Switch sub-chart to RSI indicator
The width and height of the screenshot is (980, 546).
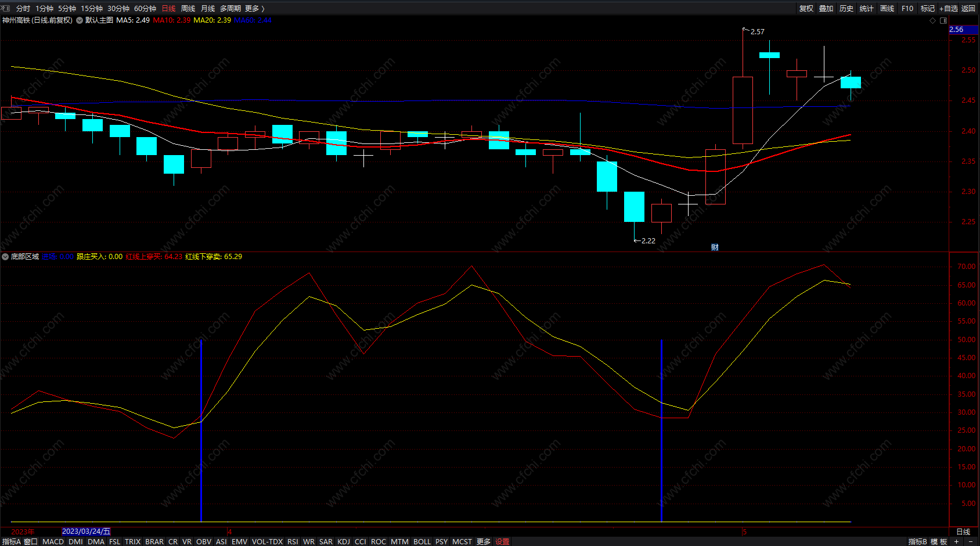pos(293,541)
